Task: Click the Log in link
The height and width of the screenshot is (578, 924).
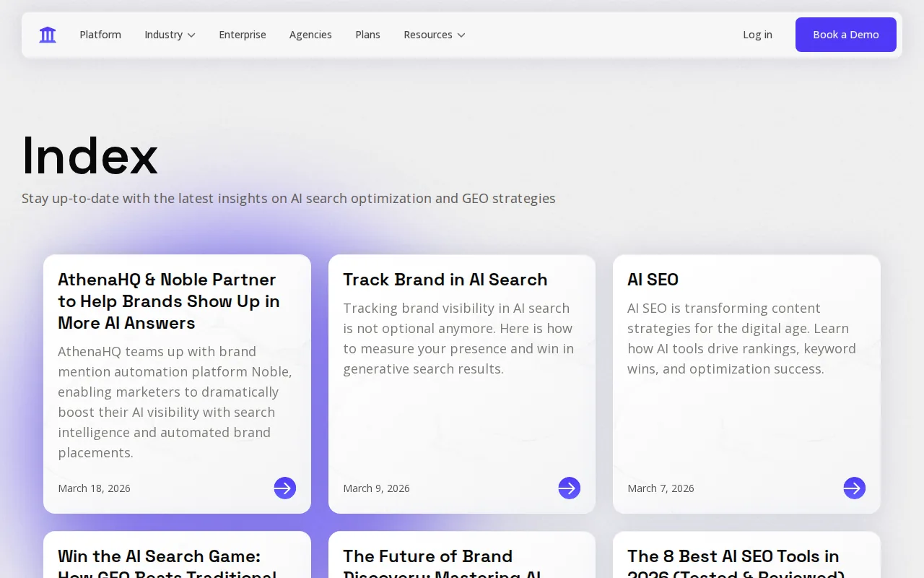Action: pos(757,35)
